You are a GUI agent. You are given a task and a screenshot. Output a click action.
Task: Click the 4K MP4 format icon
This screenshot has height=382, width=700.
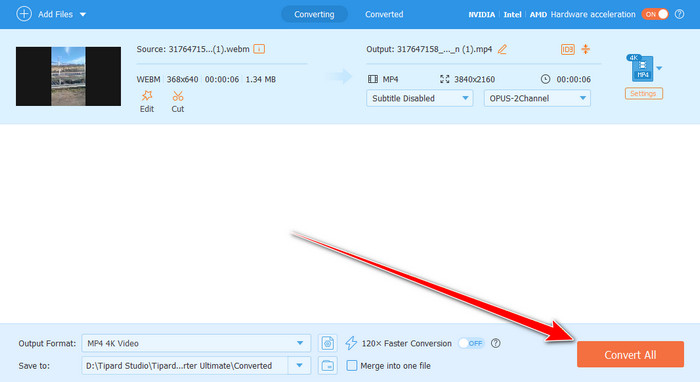click(x=640, y=68)
